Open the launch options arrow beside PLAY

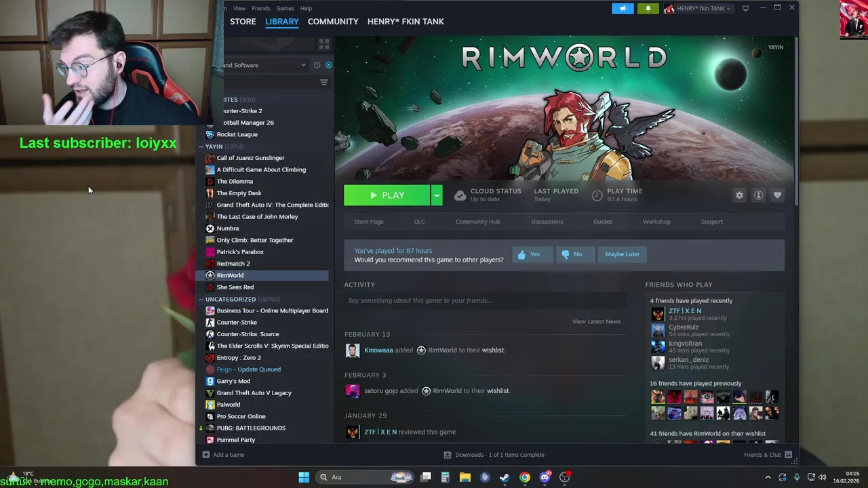coord(437,195)
